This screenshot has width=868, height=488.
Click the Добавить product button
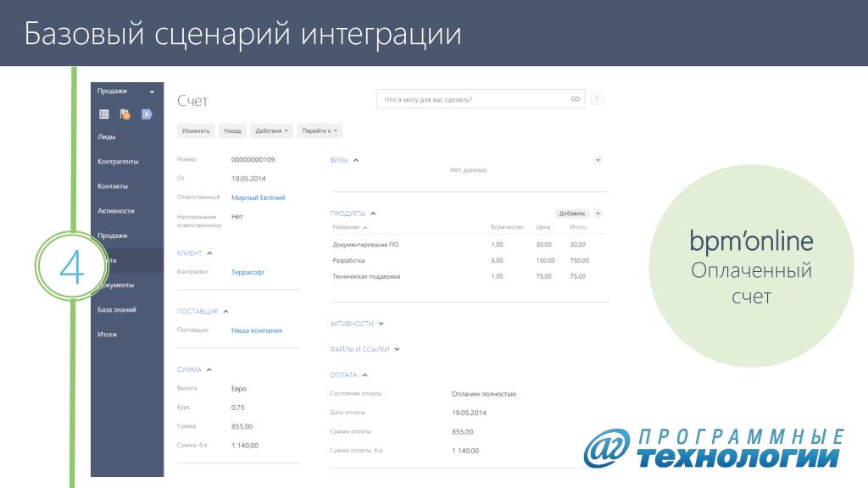572,213
